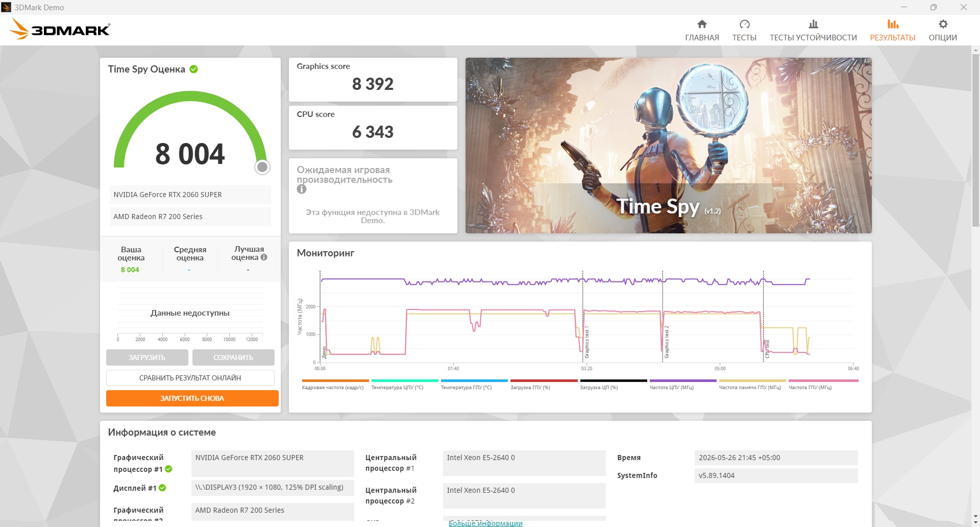Select the РЕЗУЛЬТАТЫ results tab
The height and width of the screenshot is (527, 980).
(x=893, y=30)
